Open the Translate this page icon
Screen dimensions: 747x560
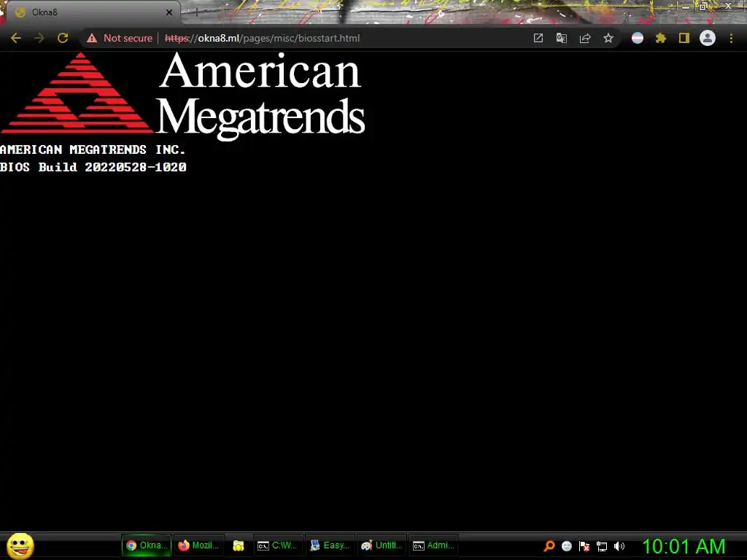pos(562,38)
